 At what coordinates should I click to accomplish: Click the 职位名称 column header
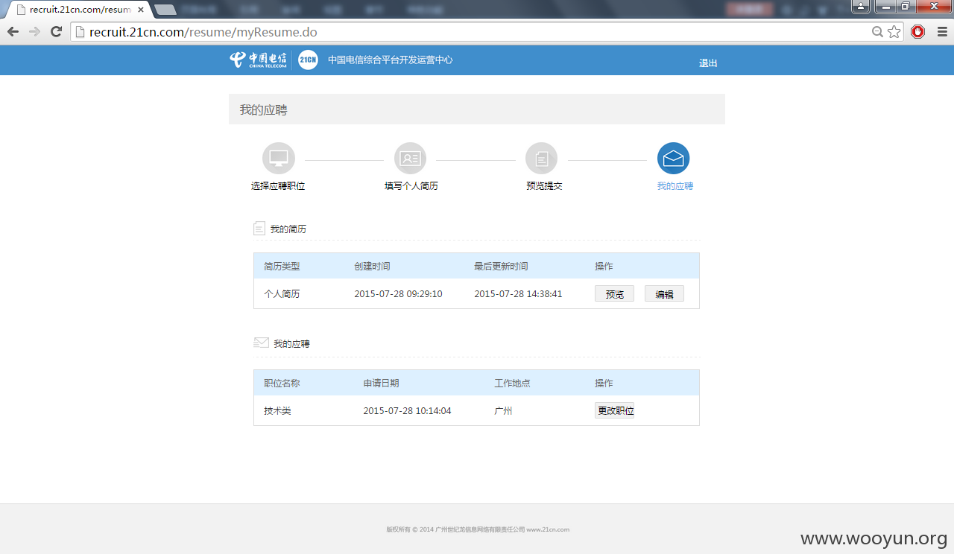tap(282, 384)
